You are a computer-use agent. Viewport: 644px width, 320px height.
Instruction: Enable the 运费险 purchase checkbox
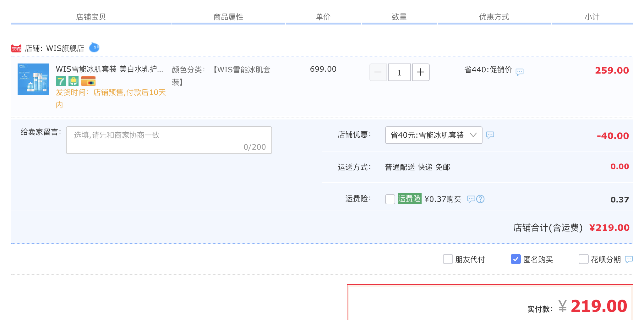(x=390, y=199)
